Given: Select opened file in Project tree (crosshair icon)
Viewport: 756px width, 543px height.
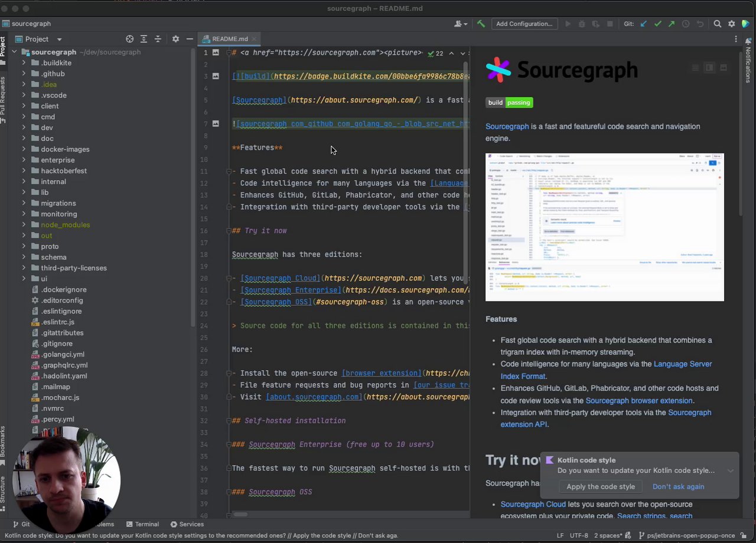Looking at the screenshot, I should [x=129, y=39].
